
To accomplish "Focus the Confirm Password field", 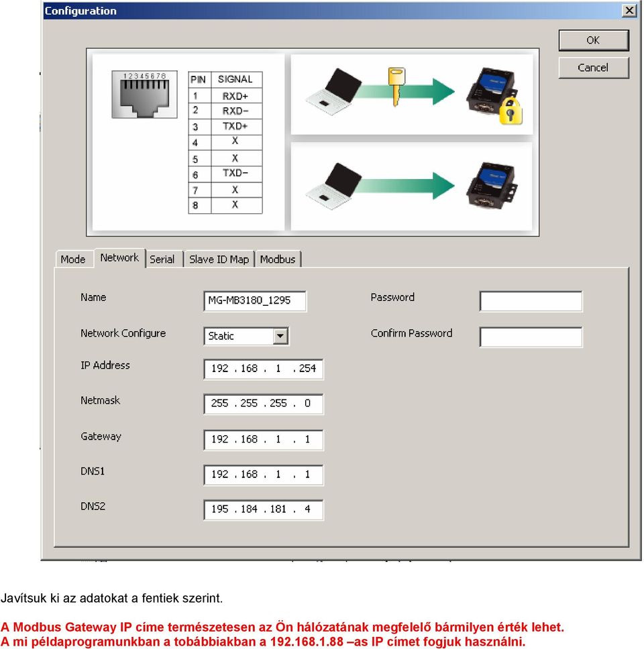I will (531, 337).
